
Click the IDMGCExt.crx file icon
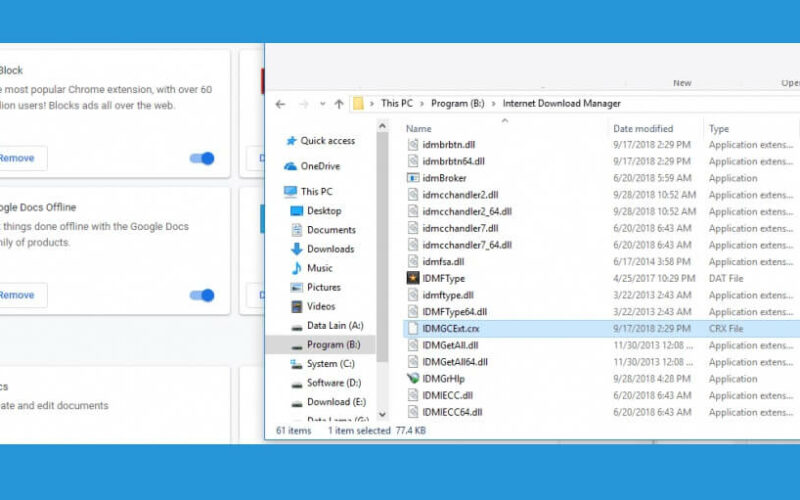pos(413,329)
